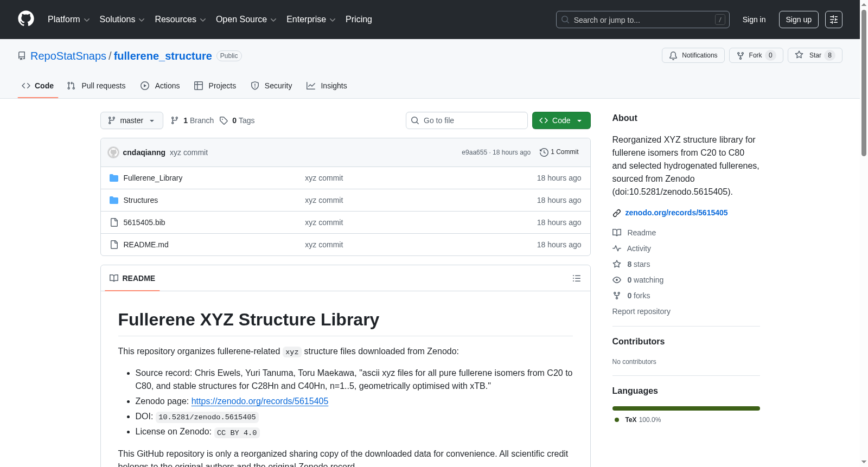Click the Structures folder icon

(114, 200)
